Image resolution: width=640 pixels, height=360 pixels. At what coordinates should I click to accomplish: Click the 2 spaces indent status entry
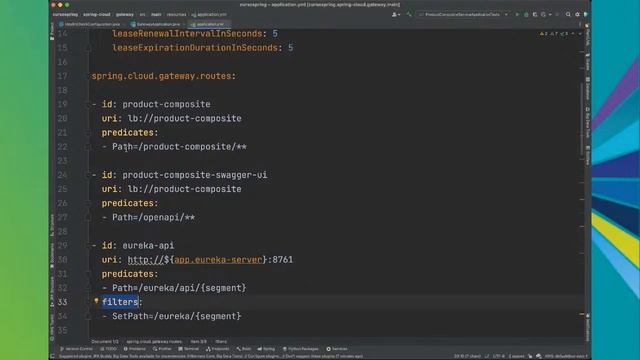(x=516, y=356)
